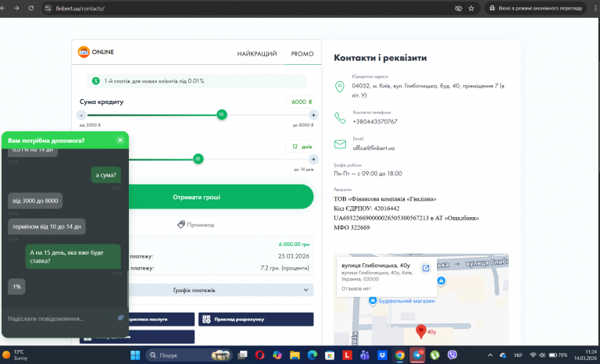Click the 6000 ₴ amount field

coord(300,102)
